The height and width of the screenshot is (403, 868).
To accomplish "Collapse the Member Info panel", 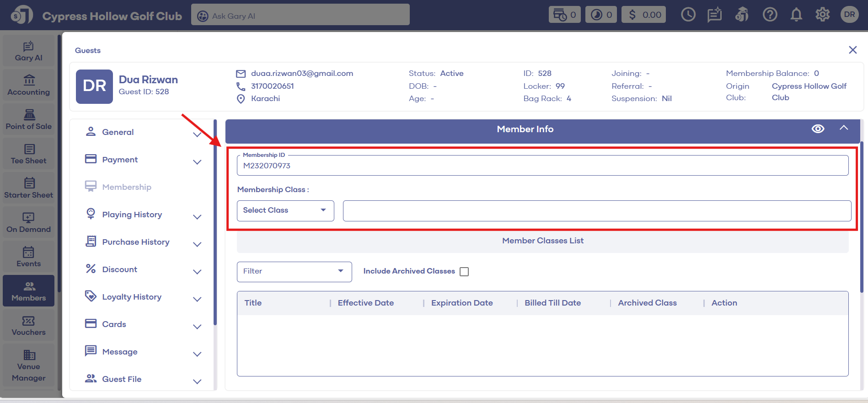I will (844, 129).
